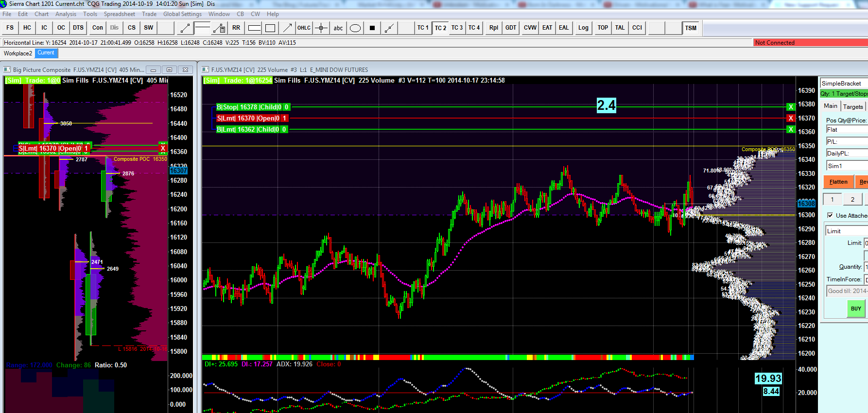Toggle the Use Attached Orders checkbox
868x413 pixels.
coord(830,215)
